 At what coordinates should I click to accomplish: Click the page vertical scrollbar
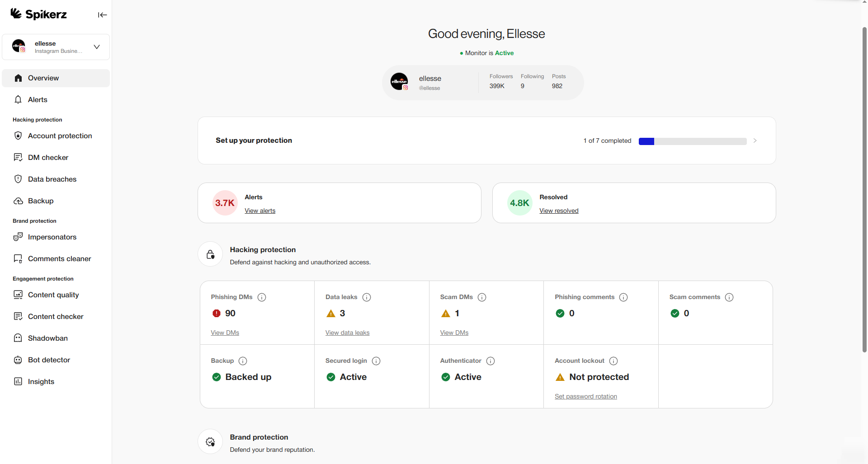pos(864,190)
